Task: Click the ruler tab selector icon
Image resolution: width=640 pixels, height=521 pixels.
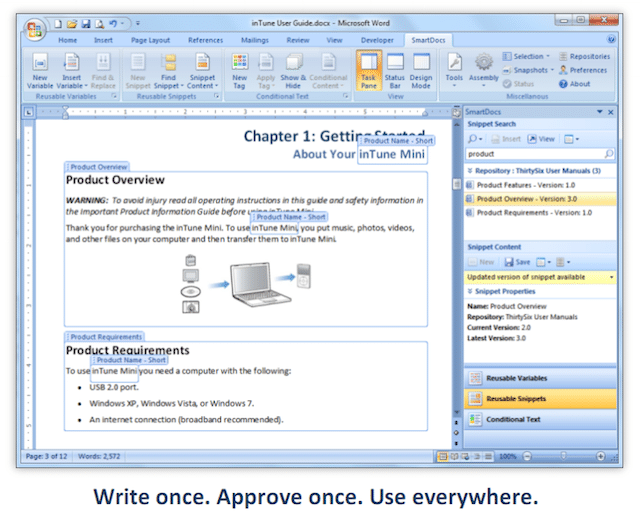Action: (x=29, y=111)
